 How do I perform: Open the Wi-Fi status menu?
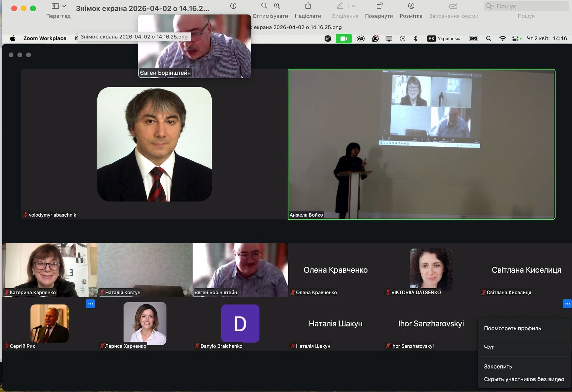(x=502, y=38)
